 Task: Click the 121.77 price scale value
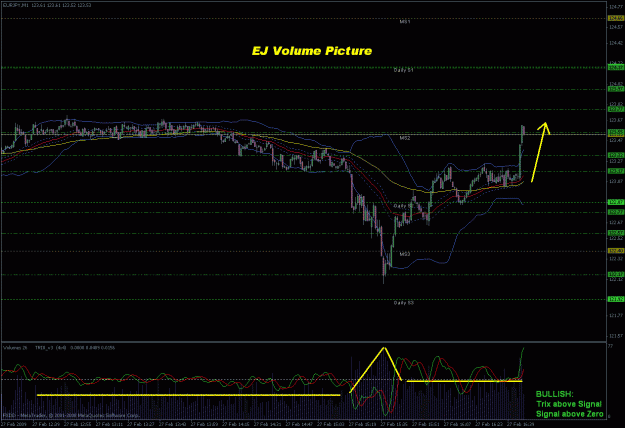pyautogui.click(x=616, y=316)
